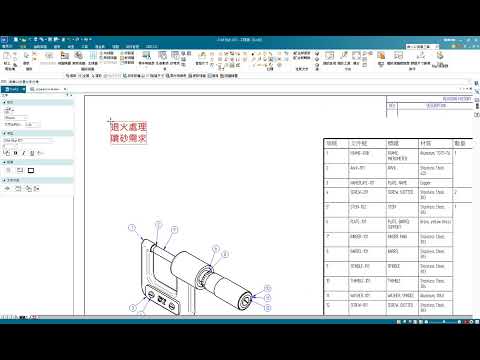Activate the Select arrow tool in the ribbon
Screen dimensions: 480x360
click(x=26, y=56)
